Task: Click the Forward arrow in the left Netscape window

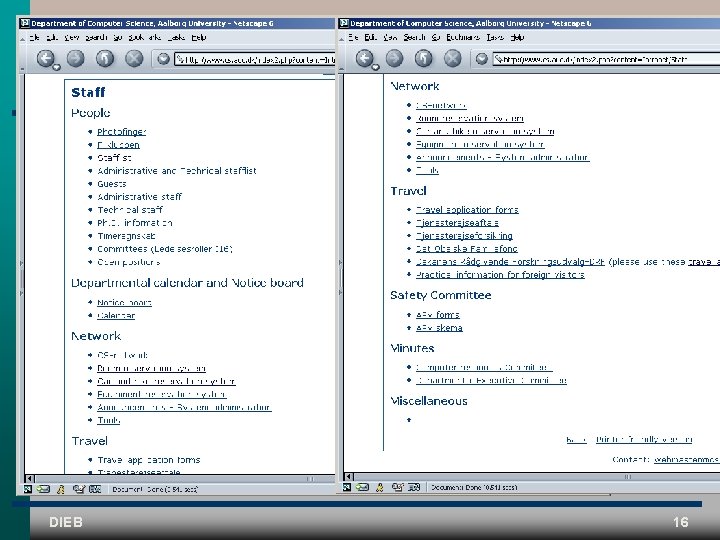Action: 76,58
